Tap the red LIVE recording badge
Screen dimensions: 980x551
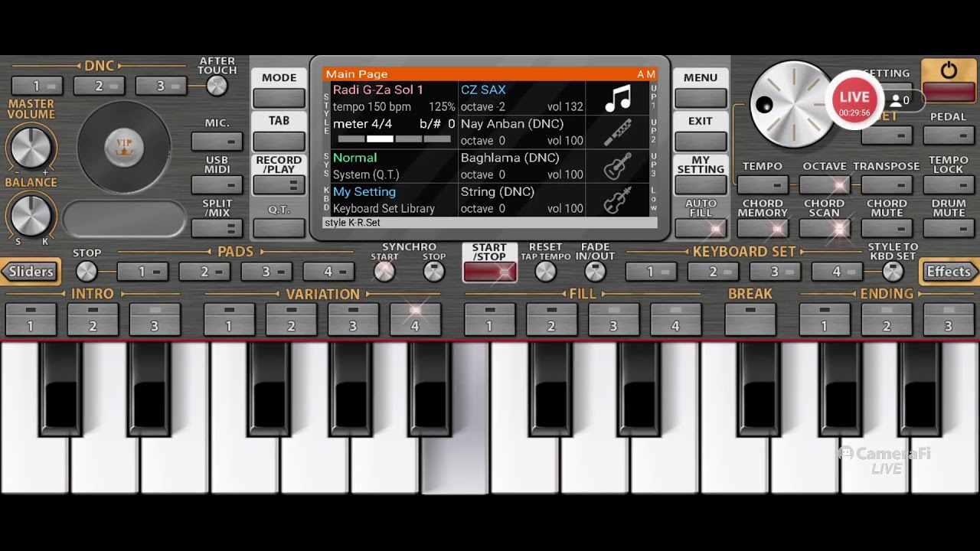click(854, 101)
